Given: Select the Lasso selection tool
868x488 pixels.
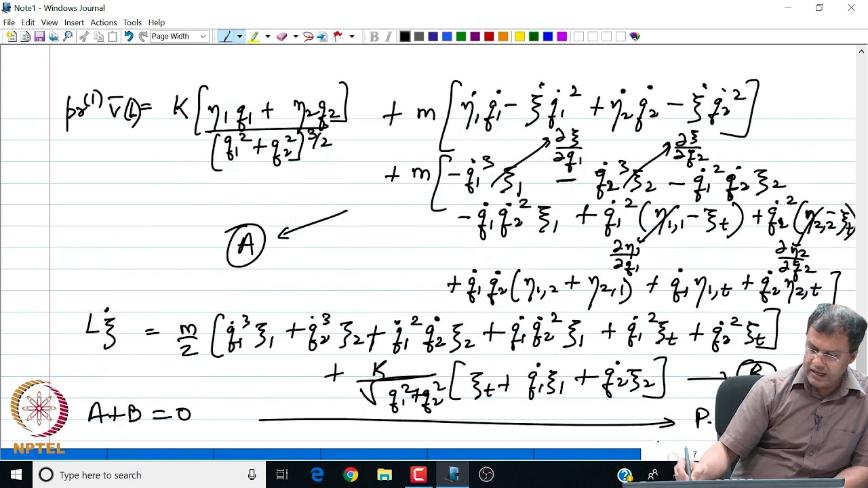Looking at the screenshot, I should [x=308, y=37].
